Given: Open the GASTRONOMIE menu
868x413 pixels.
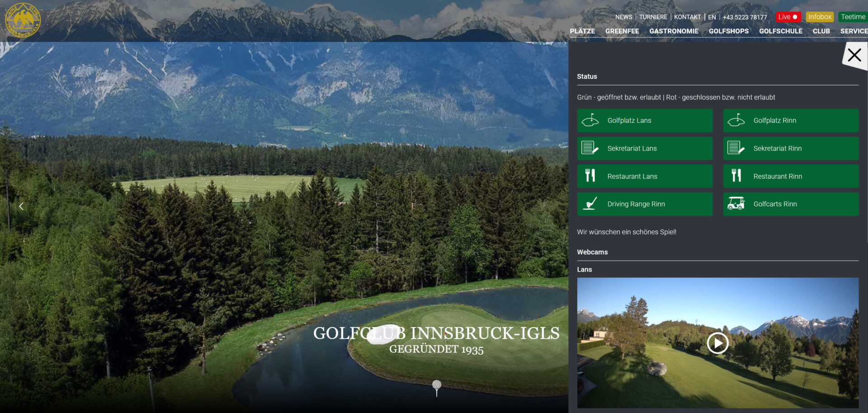Looking at the screenshot, I should [x=674, y=31].
